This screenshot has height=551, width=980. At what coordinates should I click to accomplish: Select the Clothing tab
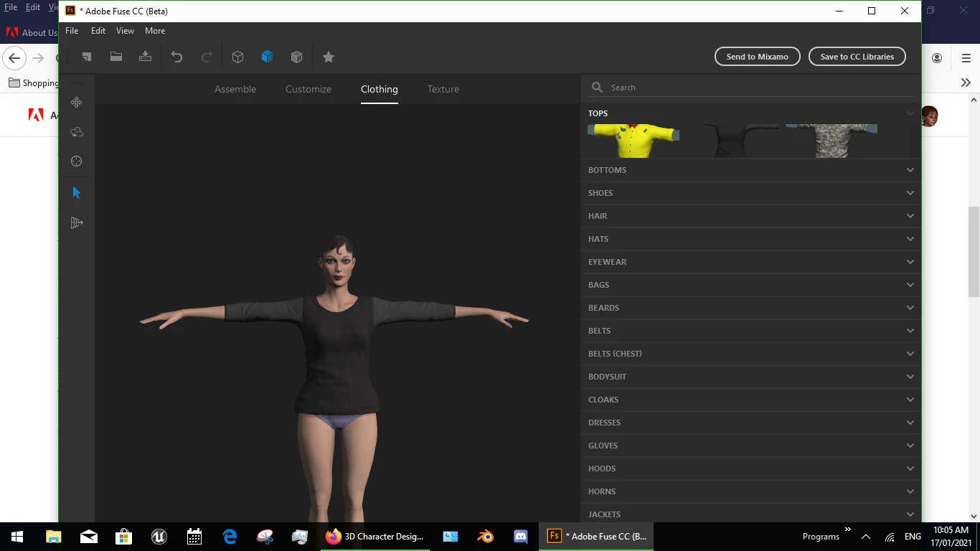click(380, 89)
